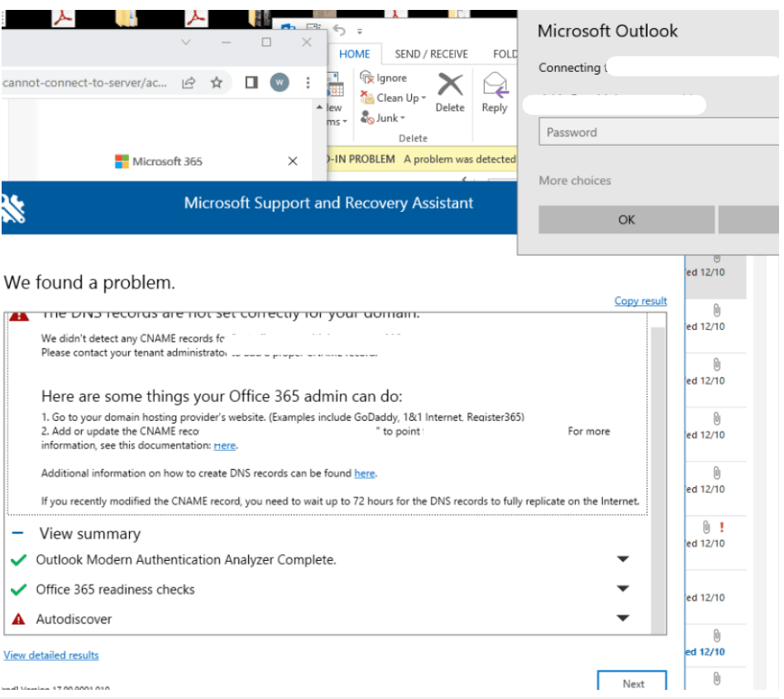Open View detailed results link

(51, 655)
